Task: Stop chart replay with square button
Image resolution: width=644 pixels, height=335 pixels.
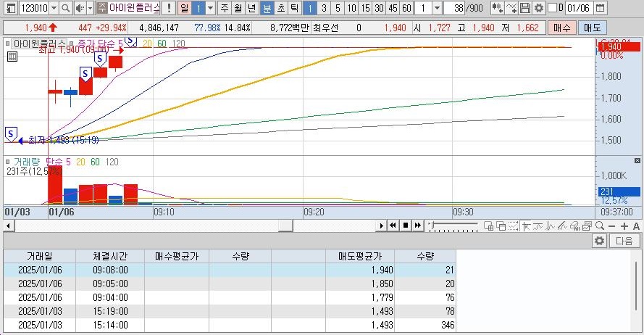Action: (406, 226)
